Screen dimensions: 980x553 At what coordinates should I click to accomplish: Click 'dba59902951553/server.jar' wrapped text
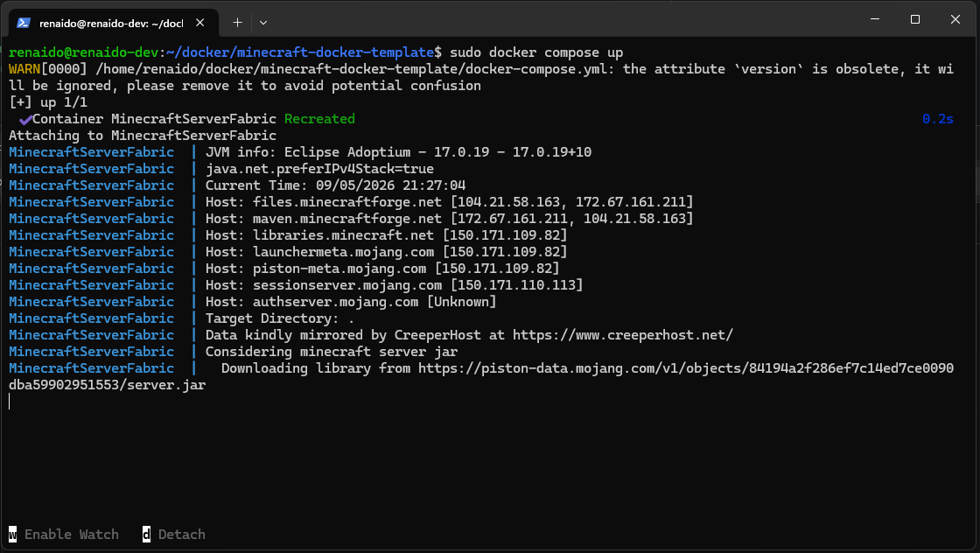click(107, 384)
